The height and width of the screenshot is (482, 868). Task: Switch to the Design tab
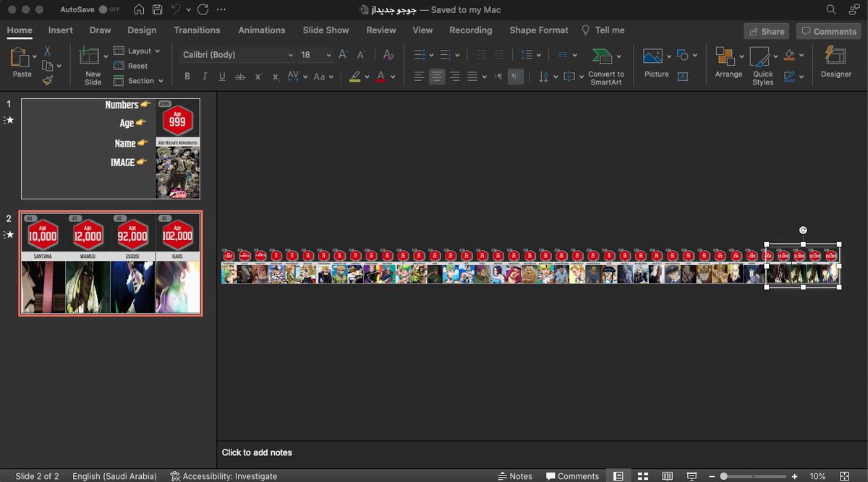[142, 30]
